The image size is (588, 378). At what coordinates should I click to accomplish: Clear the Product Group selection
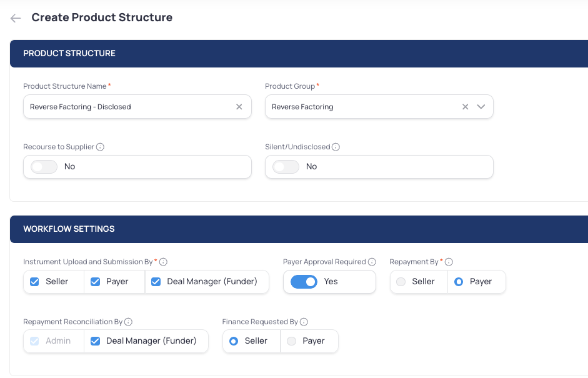point(465,107)
